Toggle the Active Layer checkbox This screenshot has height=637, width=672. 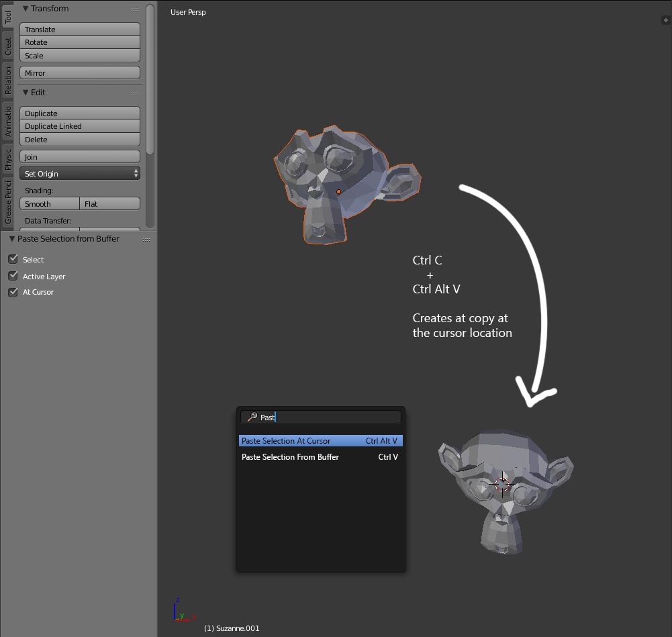pos(13,276)
